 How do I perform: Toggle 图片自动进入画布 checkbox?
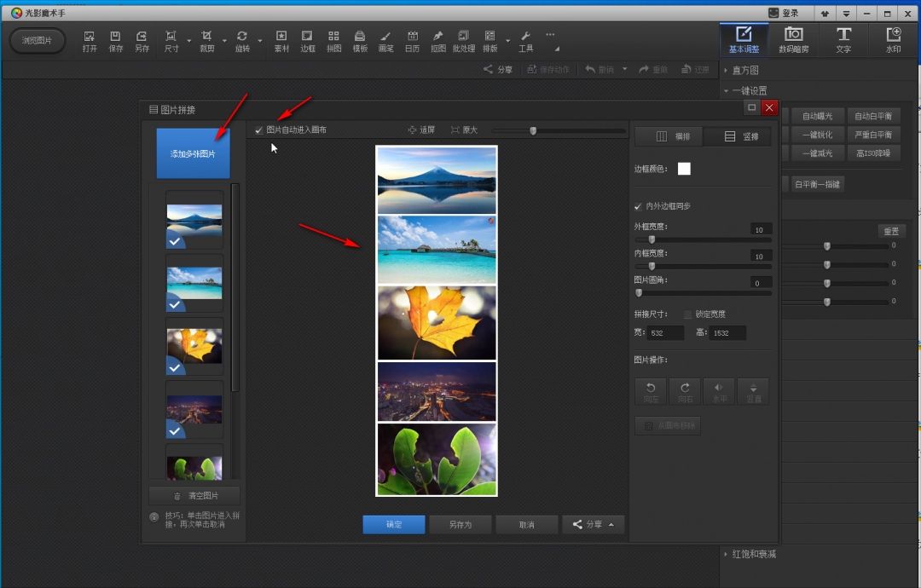click(x=259, y=130)
